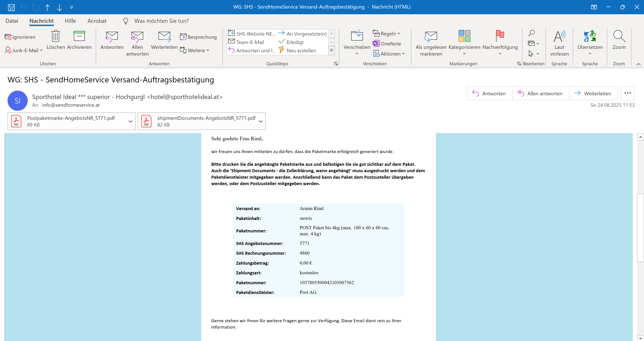Expand the QuickSteps gallery more arrow

(x=332, y=50)
